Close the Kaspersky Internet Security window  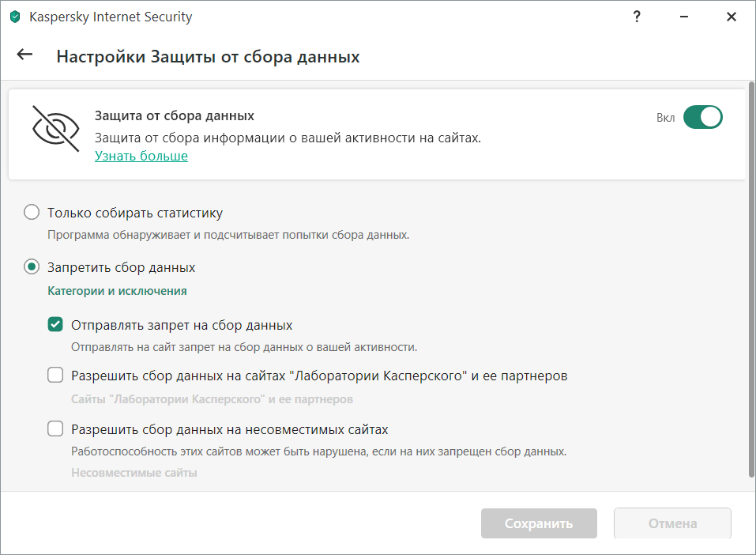coord(731,17)
